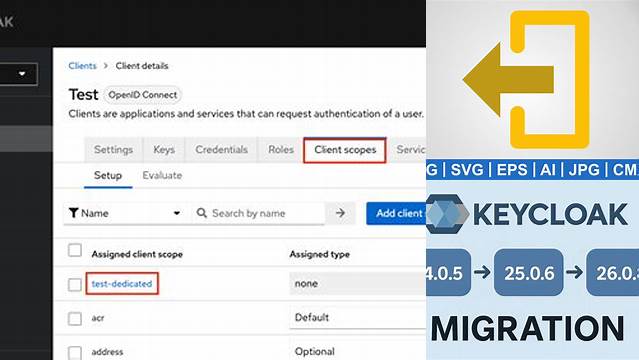Viewport: 639px width, 360px height.
Task: Click the JPG format label
Action: (x=584, y=170)
